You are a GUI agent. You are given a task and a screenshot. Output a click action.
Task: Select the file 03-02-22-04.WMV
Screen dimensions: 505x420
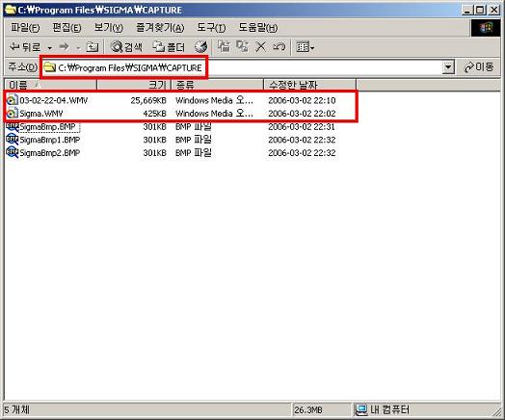(x=53, y=100)
